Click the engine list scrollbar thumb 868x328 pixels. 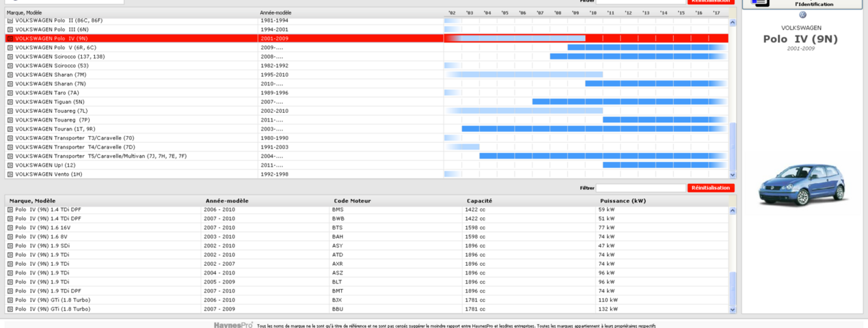pos(733,288)
